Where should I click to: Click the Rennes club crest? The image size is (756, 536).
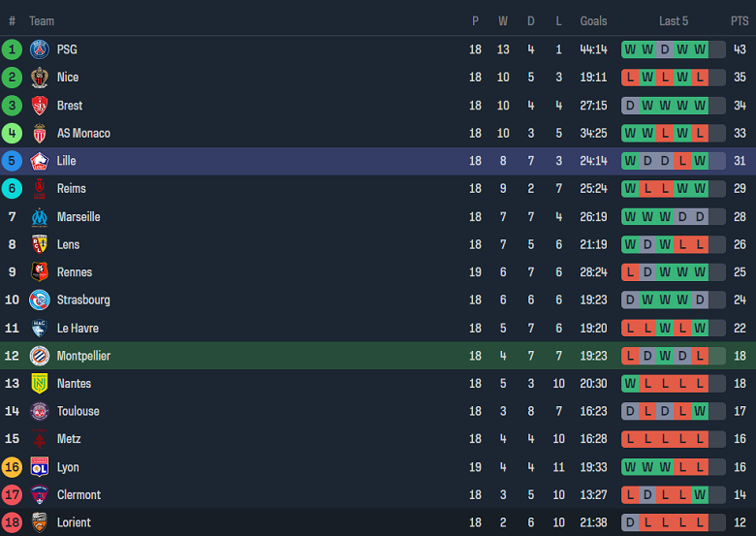click(x=40, y=272)
